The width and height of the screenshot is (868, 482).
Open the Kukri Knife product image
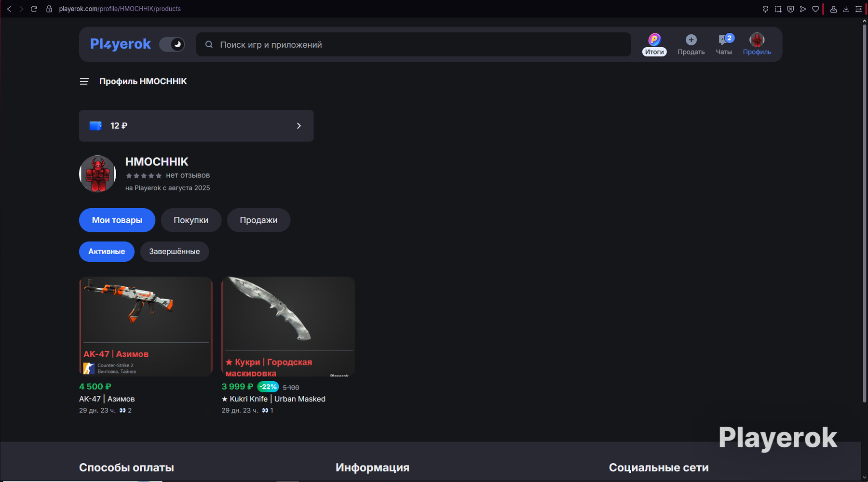coord(288,326)
